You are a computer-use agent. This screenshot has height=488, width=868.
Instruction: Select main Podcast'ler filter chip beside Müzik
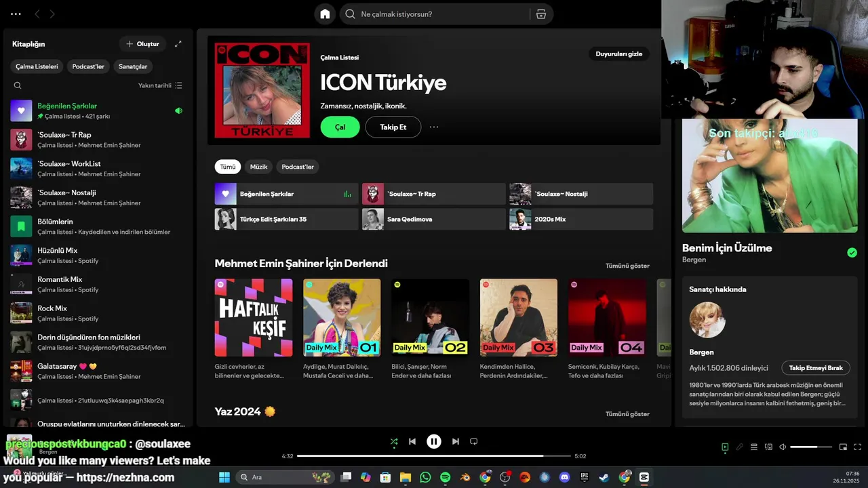pyautogui.click(x=298, y=167)
